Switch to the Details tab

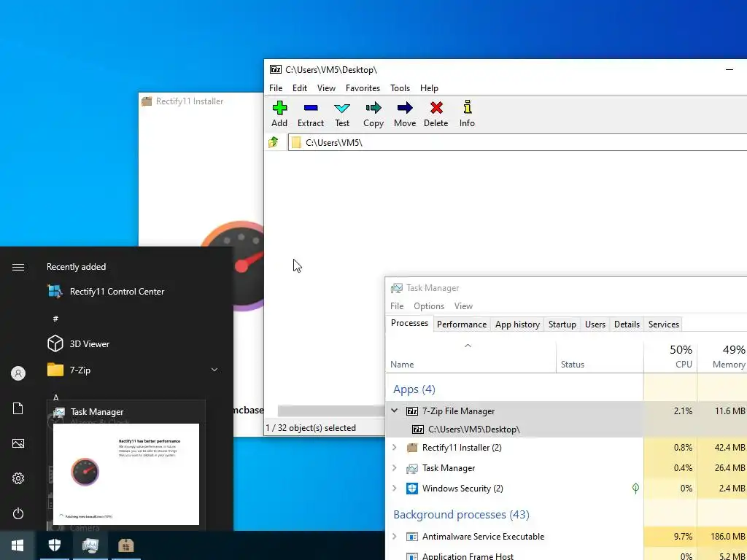(627, 324)
